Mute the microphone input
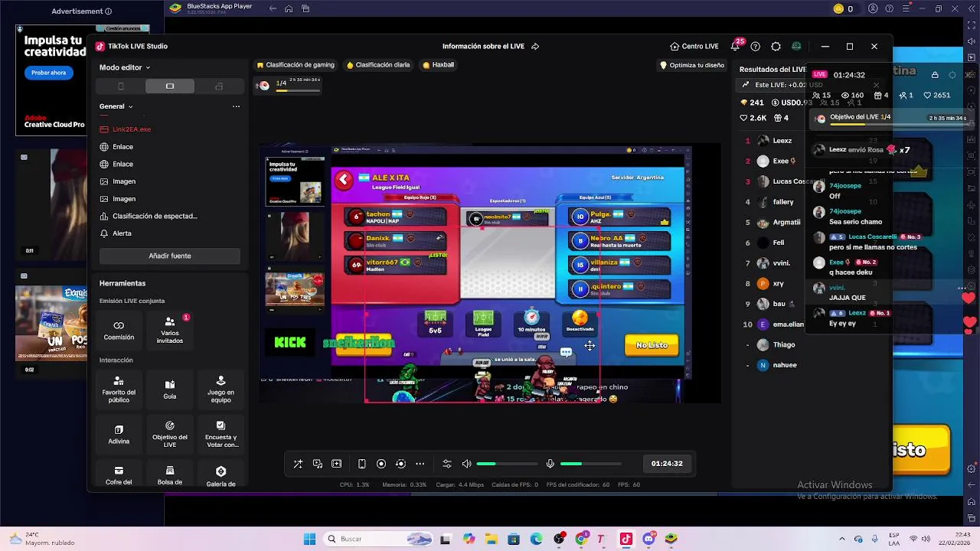Screen dimensions: 980x551 550,464
